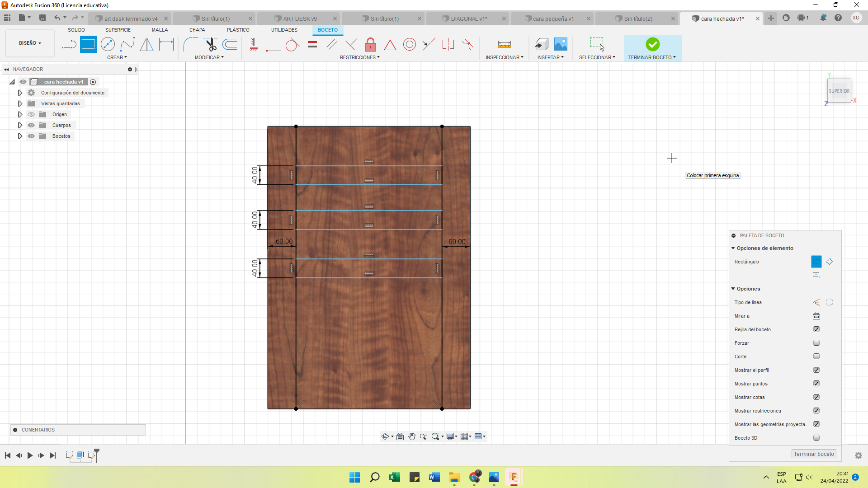Click the Measure tool in Inspeccionar
This screenshot has height=488, width=868.
(x=504, y=44)
